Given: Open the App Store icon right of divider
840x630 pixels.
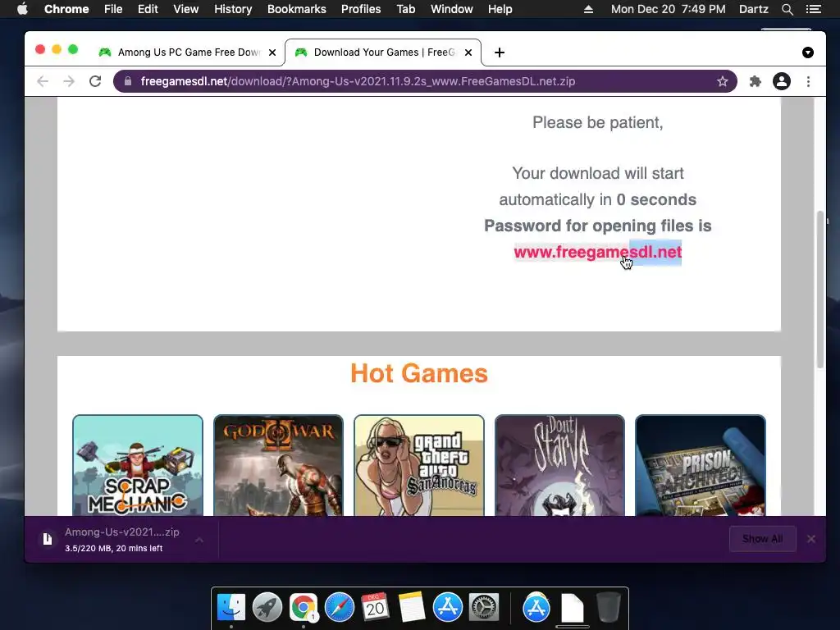Looking at the screenshot, I should tap(536, 608).
